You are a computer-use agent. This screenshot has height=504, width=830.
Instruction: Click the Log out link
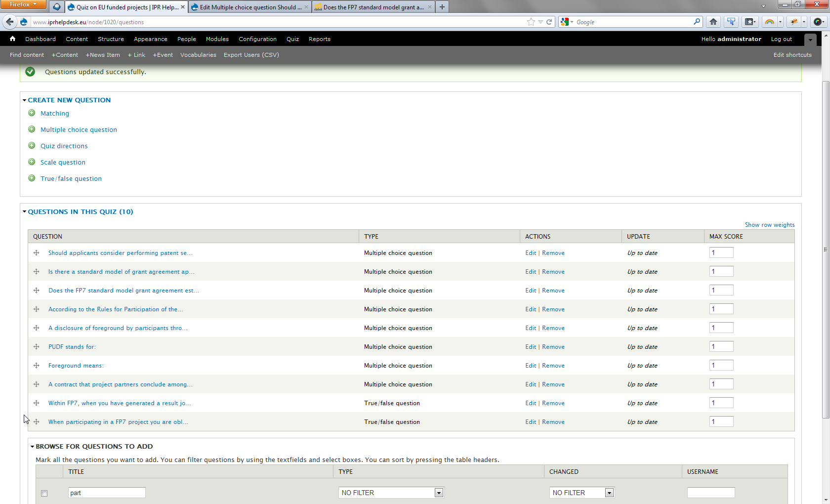pos(781,39)
